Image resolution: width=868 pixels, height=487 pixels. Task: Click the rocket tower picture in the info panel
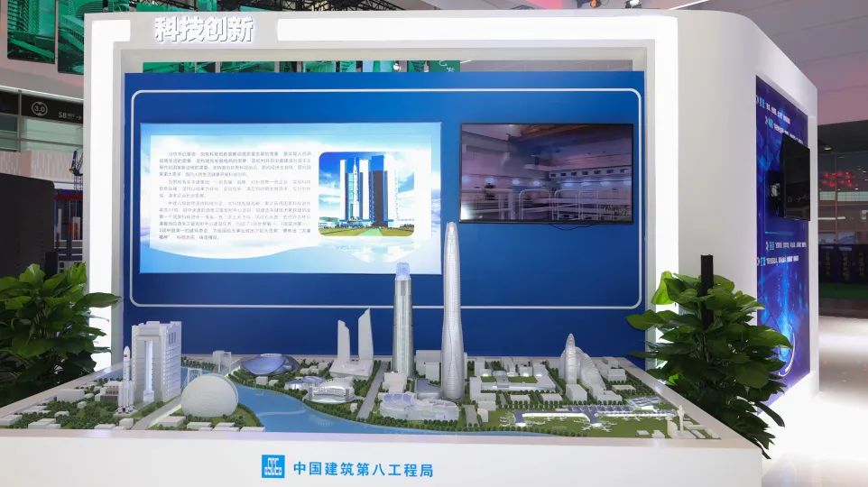367,194
